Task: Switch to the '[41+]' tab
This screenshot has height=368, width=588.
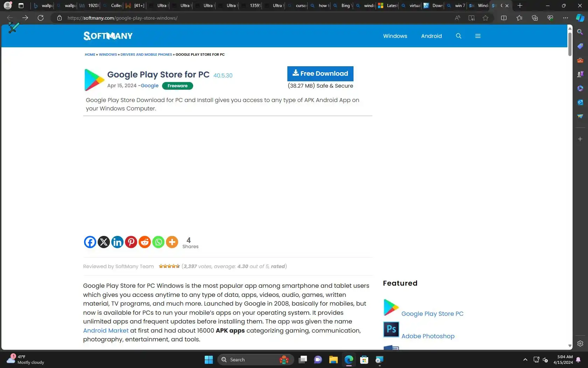Action: (135, 6)
